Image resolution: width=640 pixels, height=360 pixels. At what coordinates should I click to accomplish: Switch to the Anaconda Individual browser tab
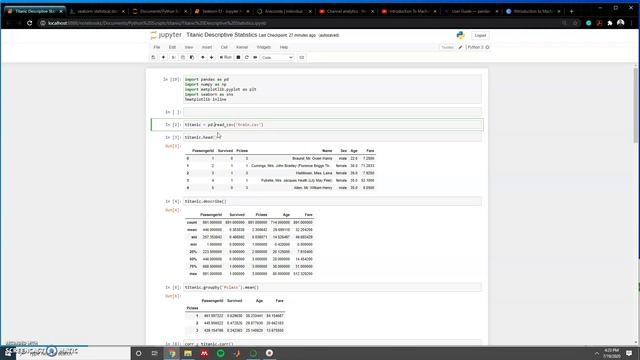tap(284, 11)
